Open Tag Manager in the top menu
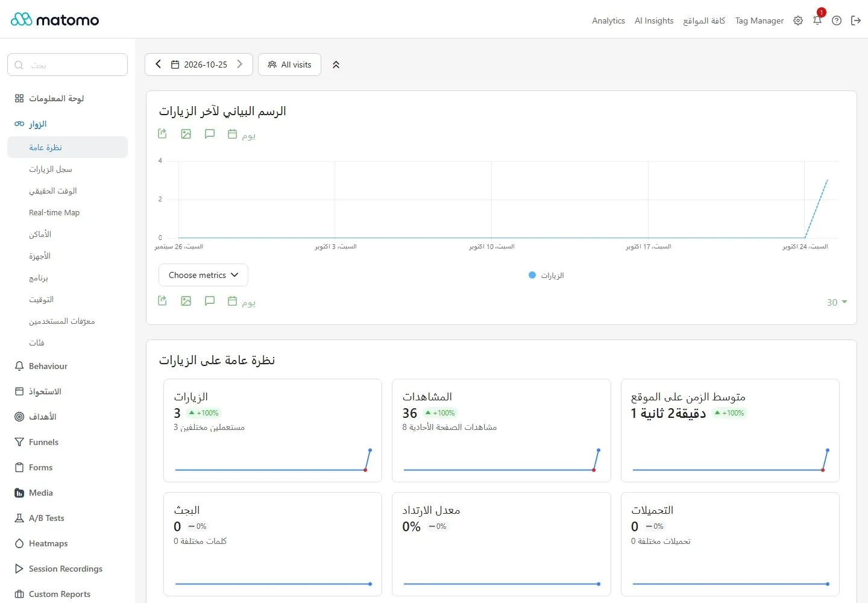 pos(759,21)
